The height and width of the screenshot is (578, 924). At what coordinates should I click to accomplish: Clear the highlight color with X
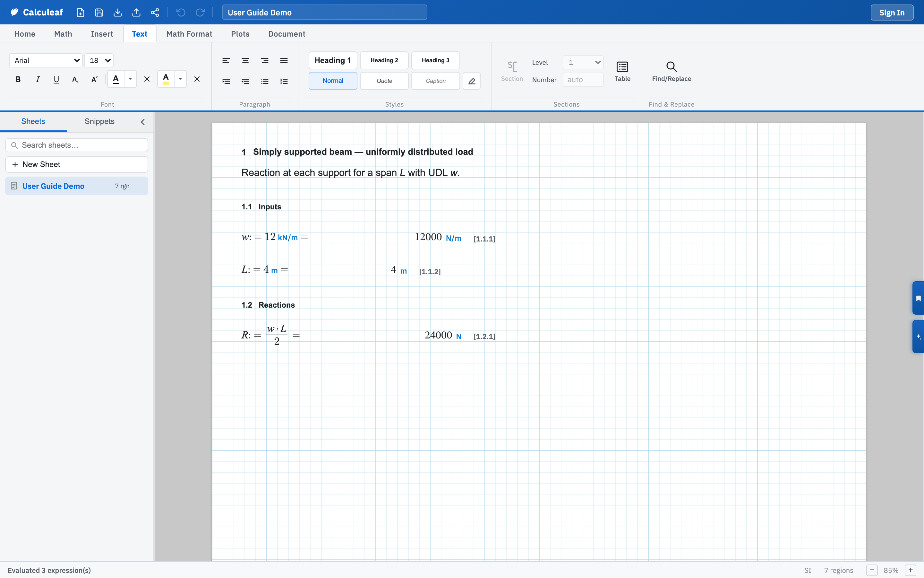click(197, 79)
